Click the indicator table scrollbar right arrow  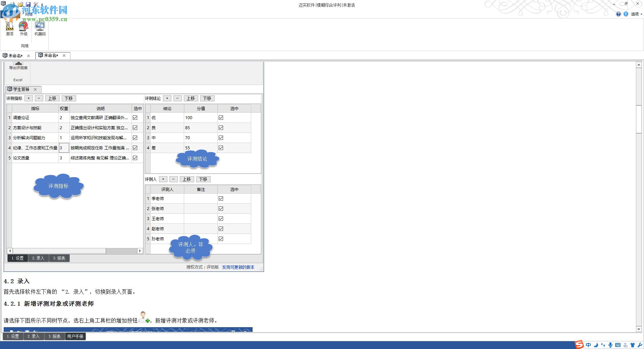pos(140,251)
